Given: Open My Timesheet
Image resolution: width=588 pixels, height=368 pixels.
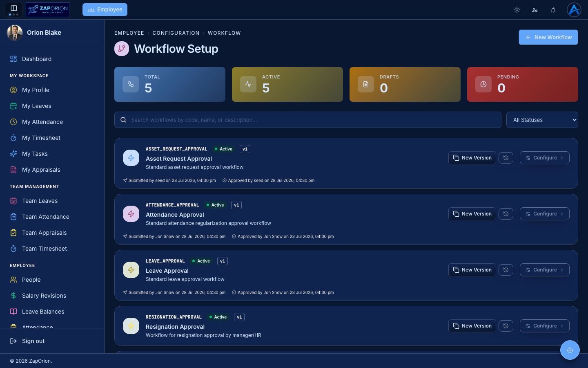Looking at the screenshot, I should click(52, 138).
